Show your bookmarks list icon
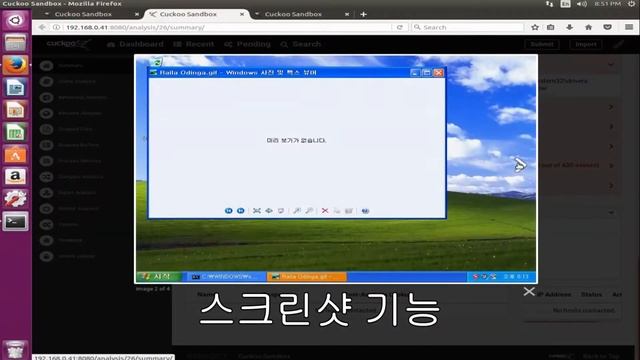The height and width of the screenshot is (360, 640). tap(551, 27)
